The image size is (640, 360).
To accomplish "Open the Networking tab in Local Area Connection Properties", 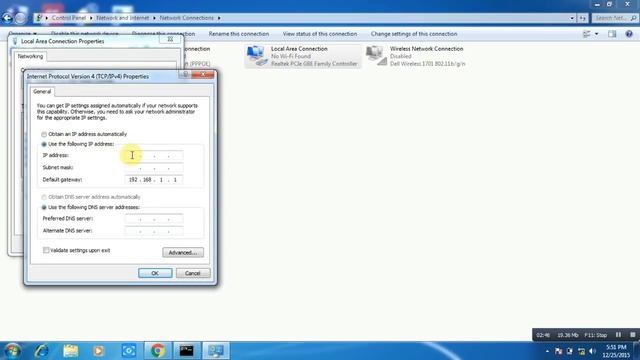I will 30,56.
